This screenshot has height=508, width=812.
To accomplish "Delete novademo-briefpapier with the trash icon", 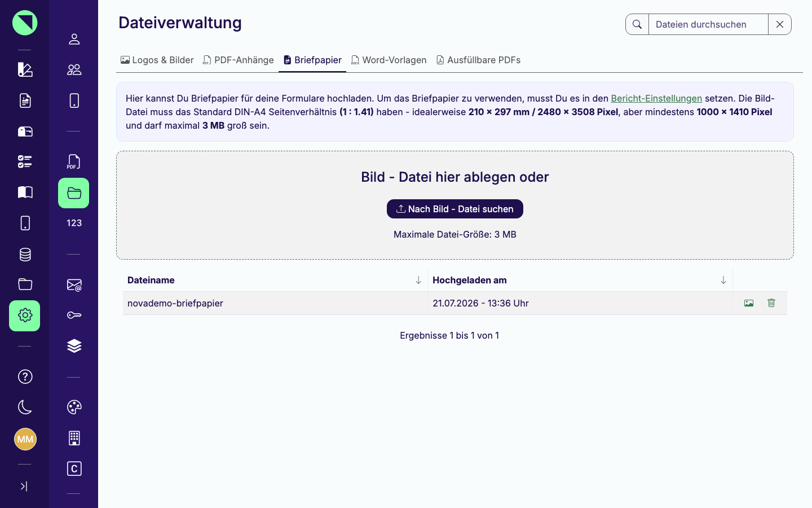I will (771, 303).
